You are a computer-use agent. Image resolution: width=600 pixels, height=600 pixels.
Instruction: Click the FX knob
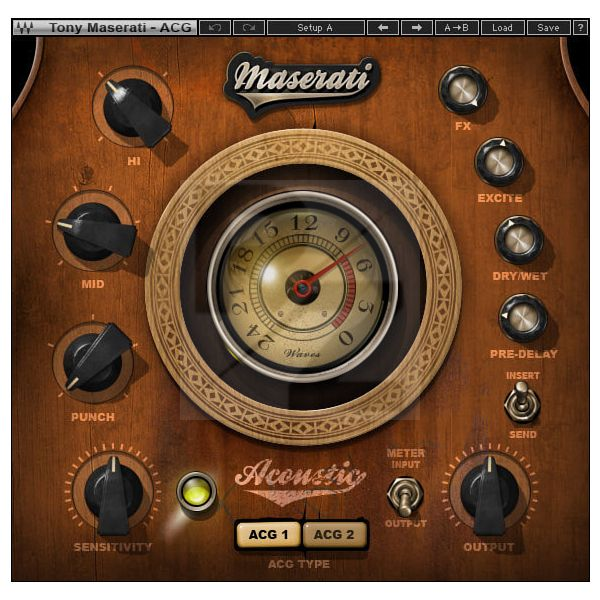[x=462, y=90]
